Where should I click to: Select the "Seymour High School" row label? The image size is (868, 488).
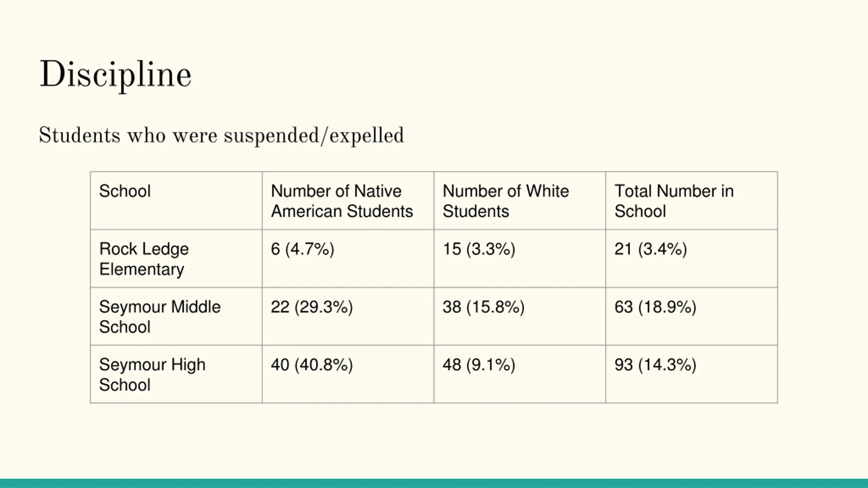coord(152,375)
